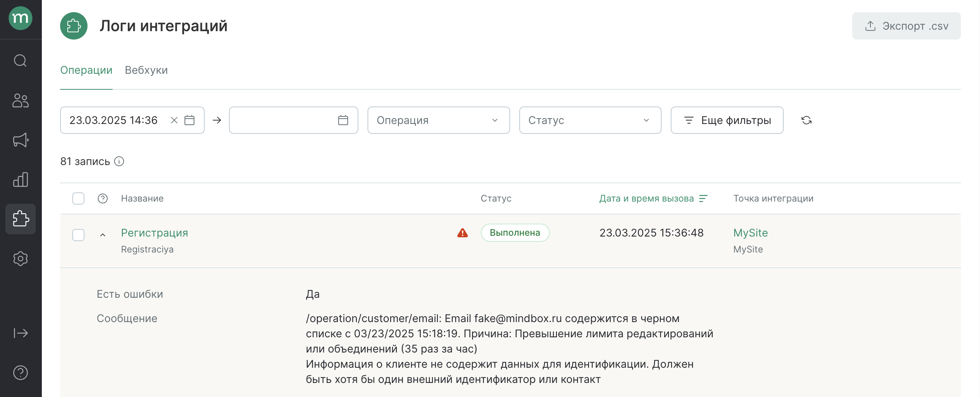Image resolution: width=980 pixels, height=397 pixels.
Task: Open the Статус dropdown
Action: pos(590,120)
